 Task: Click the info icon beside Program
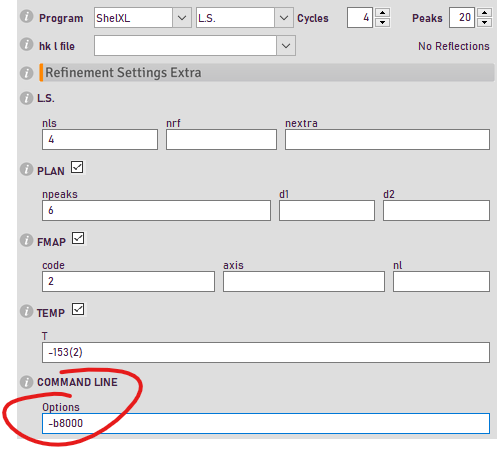coord(27,16)
